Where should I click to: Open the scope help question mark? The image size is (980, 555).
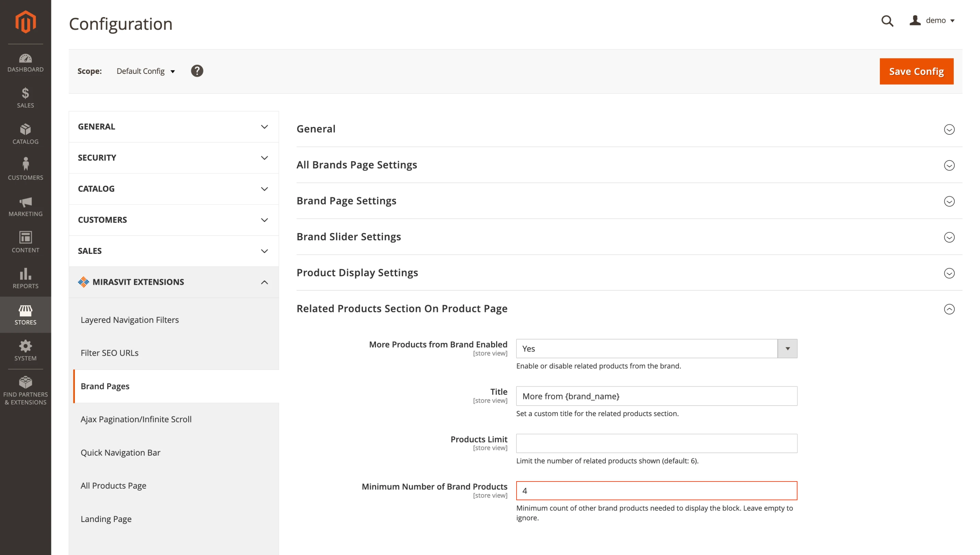(x=197, y=71)
